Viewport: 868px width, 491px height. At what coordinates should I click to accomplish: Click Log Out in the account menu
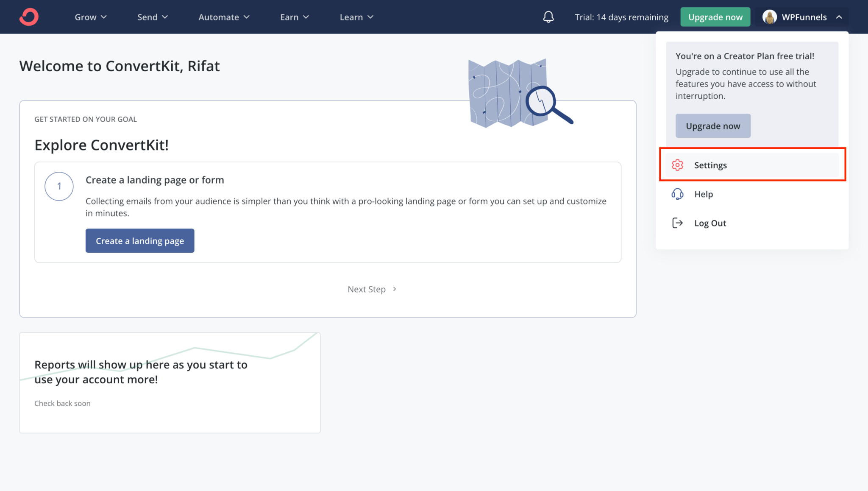710,223
